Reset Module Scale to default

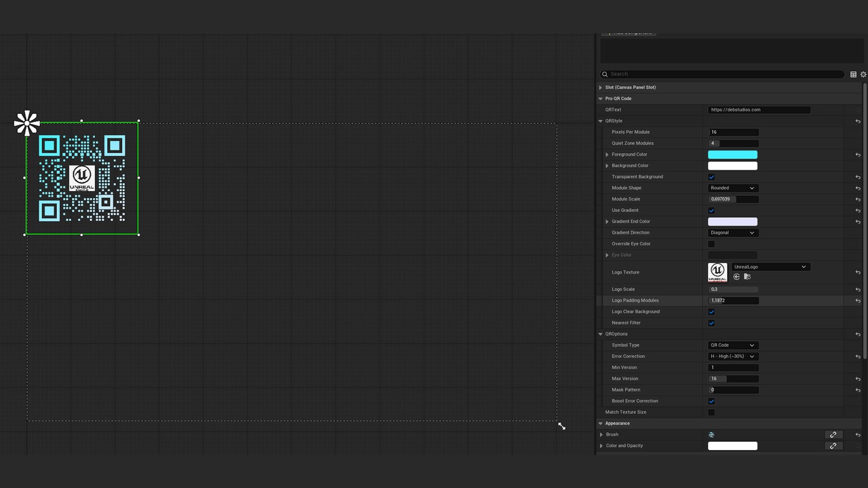click(x=858, y=199)
